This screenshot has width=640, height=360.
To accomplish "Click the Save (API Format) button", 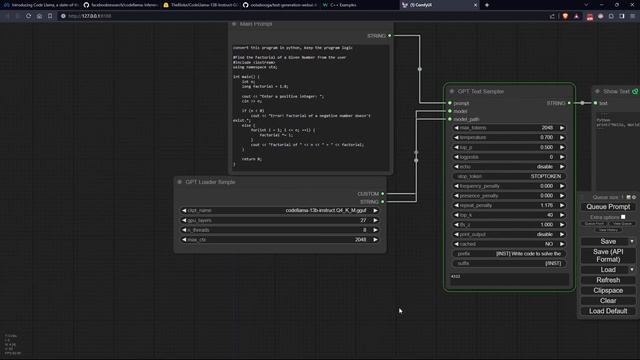I will tap(608, 256).
